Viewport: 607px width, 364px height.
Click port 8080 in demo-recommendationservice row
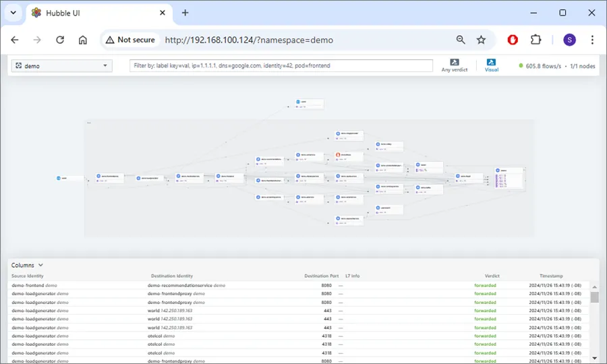326,286
